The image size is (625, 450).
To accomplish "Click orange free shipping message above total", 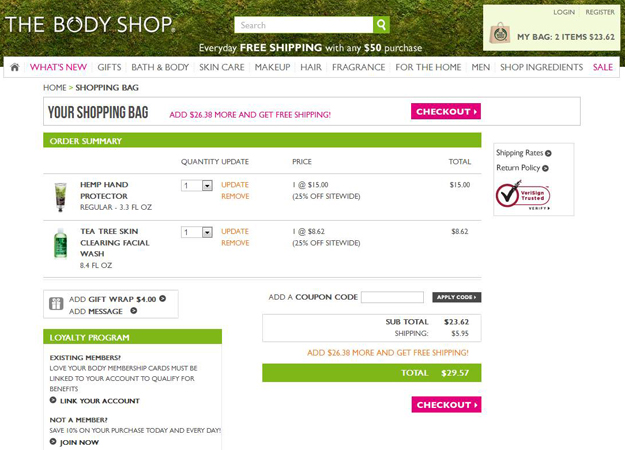I will coord(388,353).
